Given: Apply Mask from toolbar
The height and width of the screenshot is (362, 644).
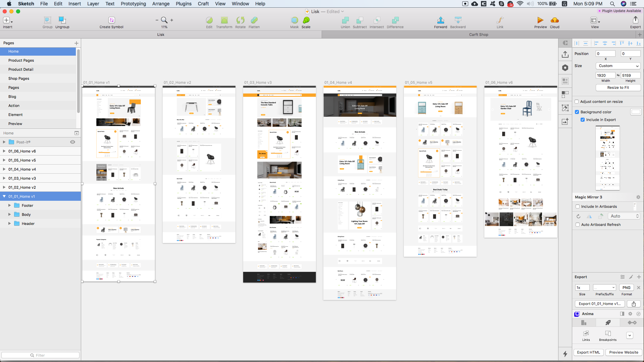Looking at the screenshot, I should tap(294, 22).
